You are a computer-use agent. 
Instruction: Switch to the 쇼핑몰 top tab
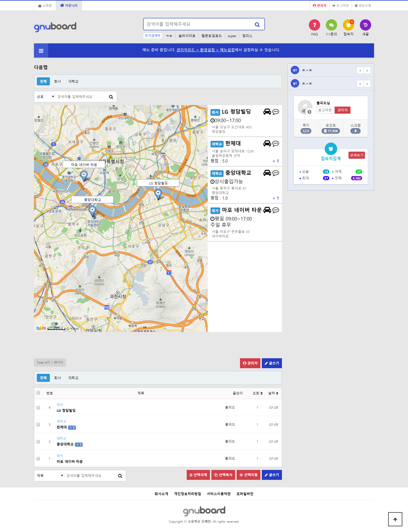pos(45,6)
